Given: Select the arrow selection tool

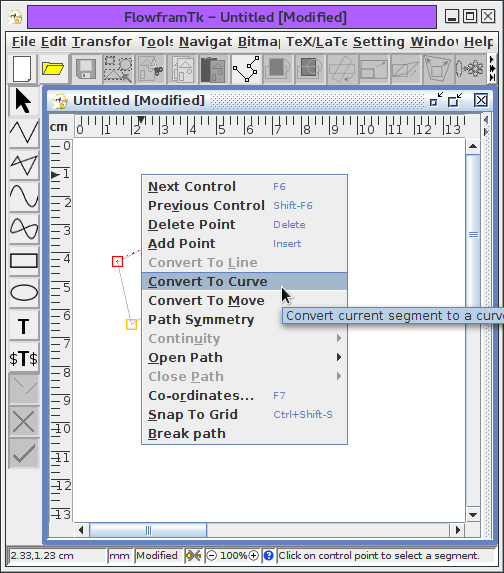Looking at the screenshot, I should point(23,101).
